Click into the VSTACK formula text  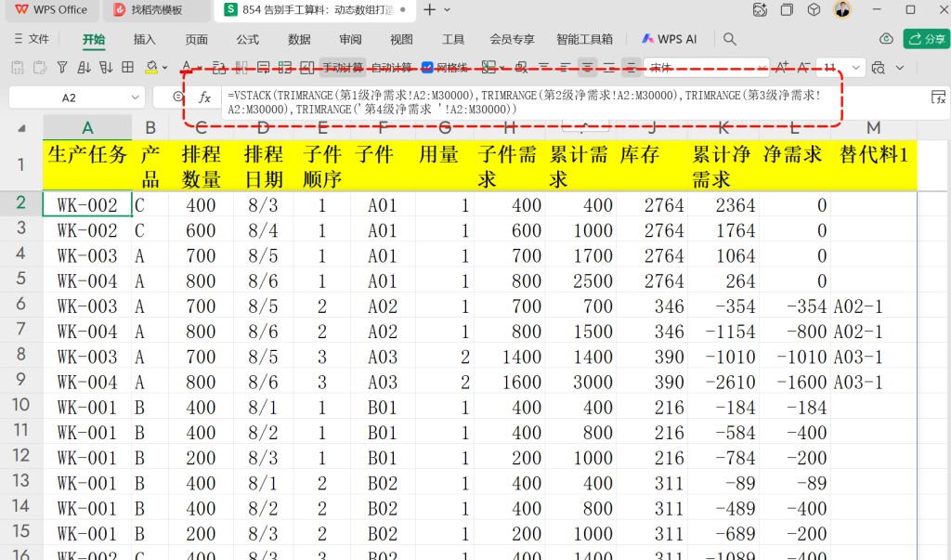click(x=525, y=102)
